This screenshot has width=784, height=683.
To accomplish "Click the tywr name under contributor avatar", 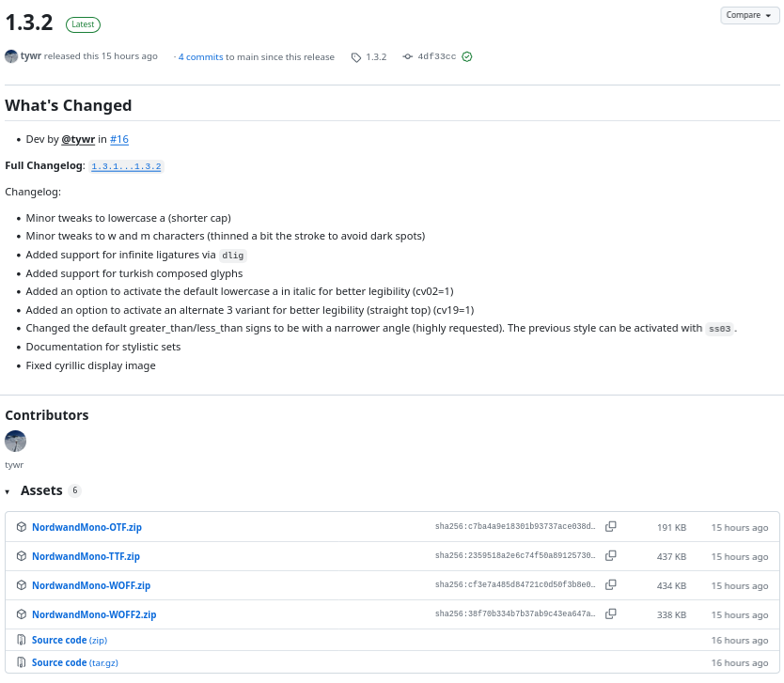I will tap(14, 465).
